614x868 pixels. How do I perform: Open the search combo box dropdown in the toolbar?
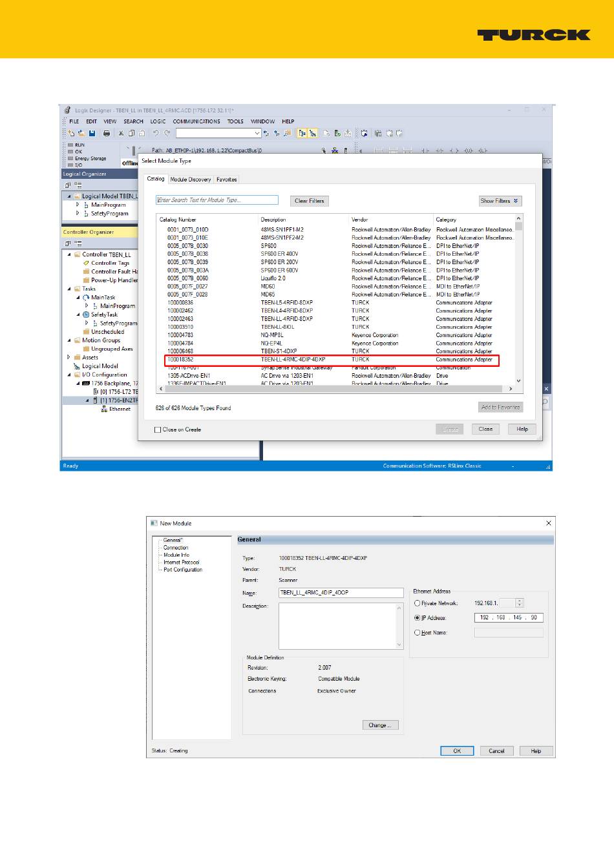click(257, 133)
